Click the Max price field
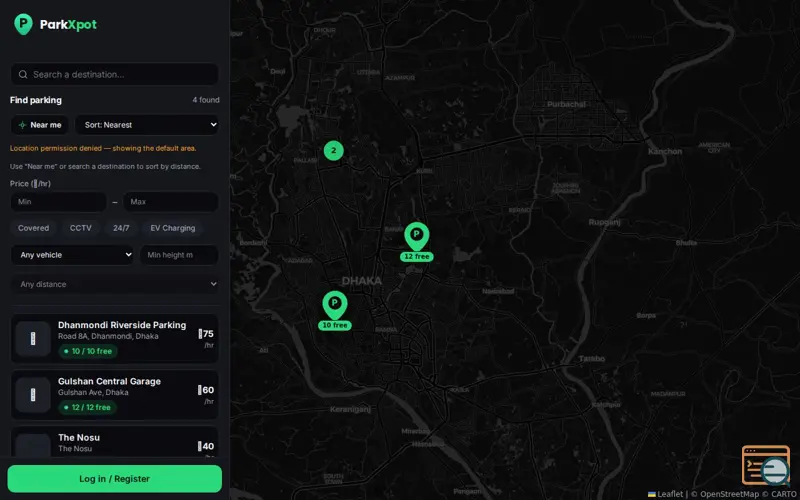800x500 pixels. (x=170, y=202)
